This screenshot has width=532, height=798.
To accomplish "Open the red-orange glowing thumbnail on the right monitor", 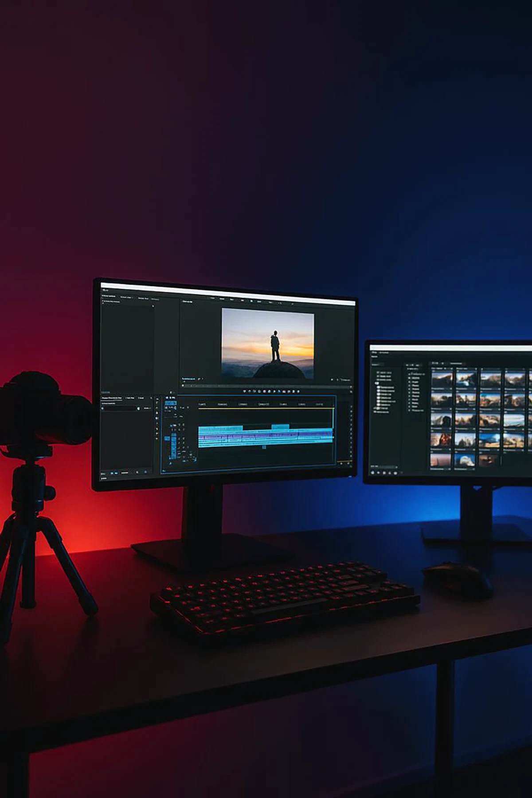I will click(x=441, y=439).
